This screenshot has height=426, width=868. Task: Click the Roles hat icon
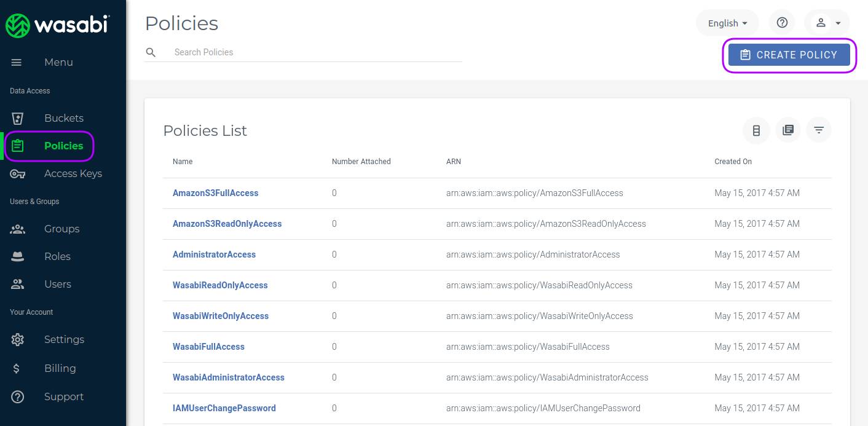(x=18, y=256)
